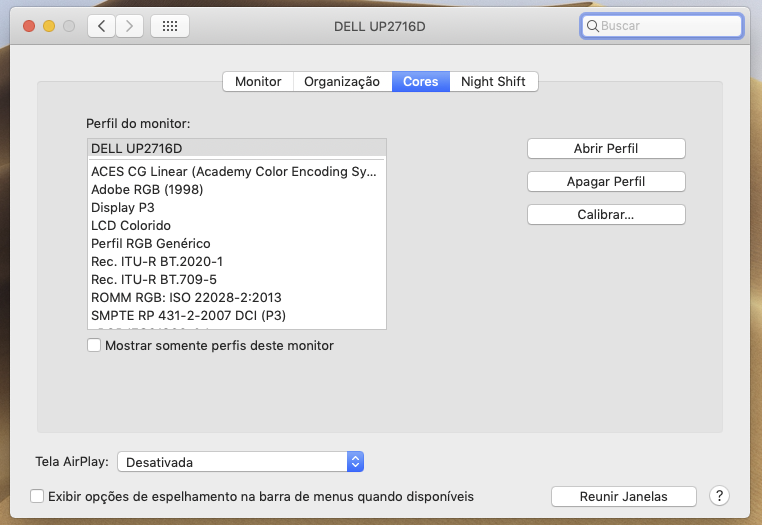Viewport: 762px width, 525px height.
Task: Select the DELL UP2716D profile
Action: coord(237,148)
